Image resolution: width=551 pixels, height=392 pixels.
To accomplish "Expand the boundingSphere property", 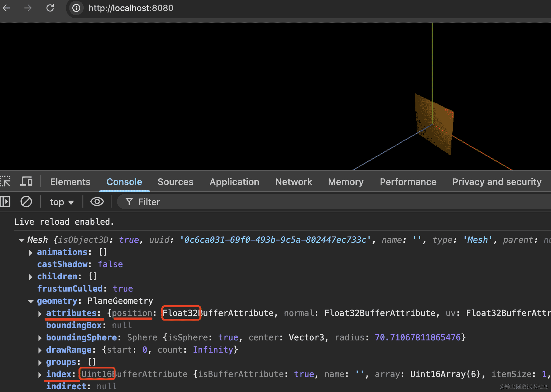I will click(40, 338).
